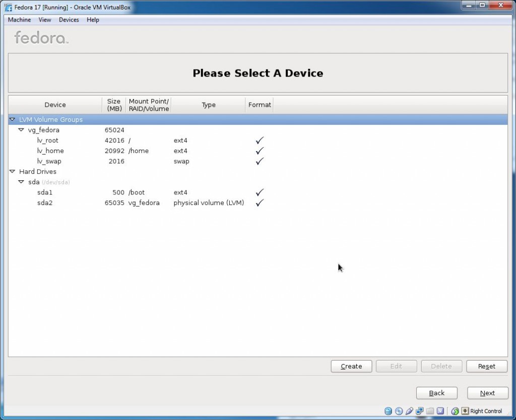Click the physical volume (LVM) type cell

click(209, 203)
